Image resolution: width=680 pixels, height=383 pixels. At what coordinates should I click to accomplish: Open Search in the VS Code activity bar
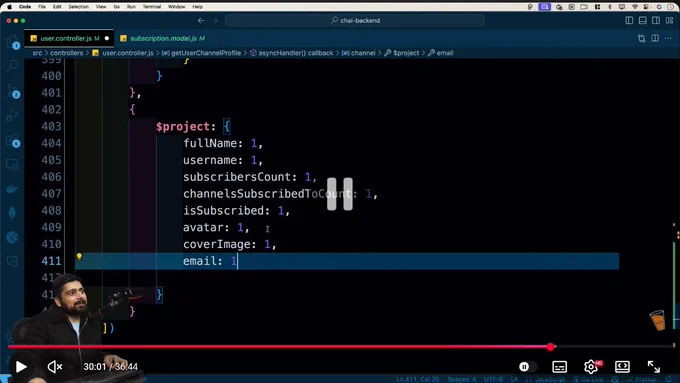pyautogui.click(x=13, y=66)
